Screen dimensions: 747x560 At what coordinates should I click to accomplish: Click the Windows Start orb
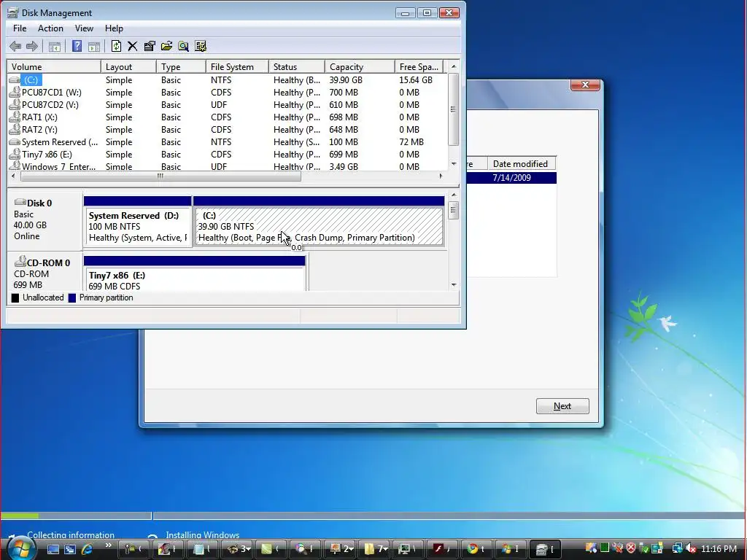pos(21,548)
